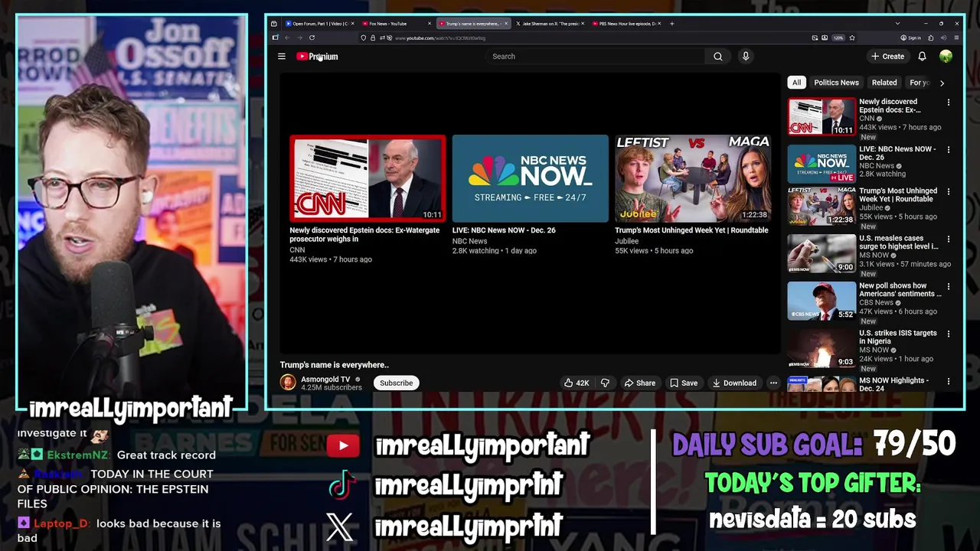
Task: Switch to the Fox News - YouTube tab
Action: click(x=397, y=24)
